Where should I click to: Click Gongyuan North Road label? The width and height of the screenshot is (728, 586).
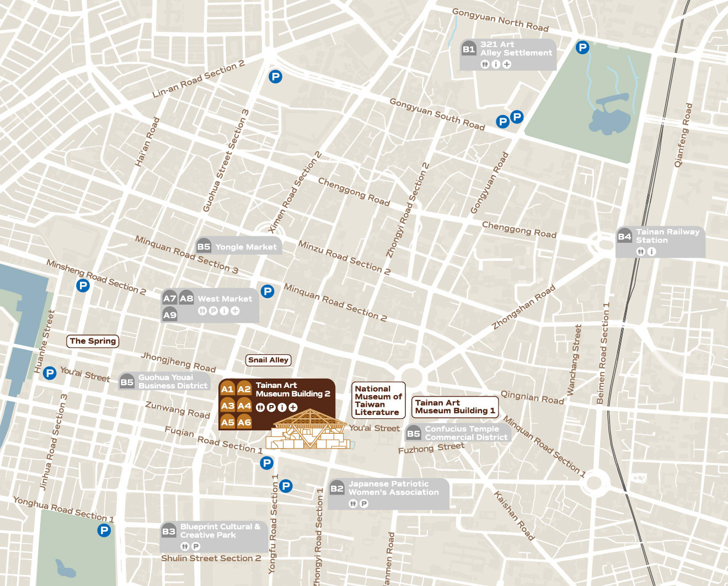tap(500, 20)
